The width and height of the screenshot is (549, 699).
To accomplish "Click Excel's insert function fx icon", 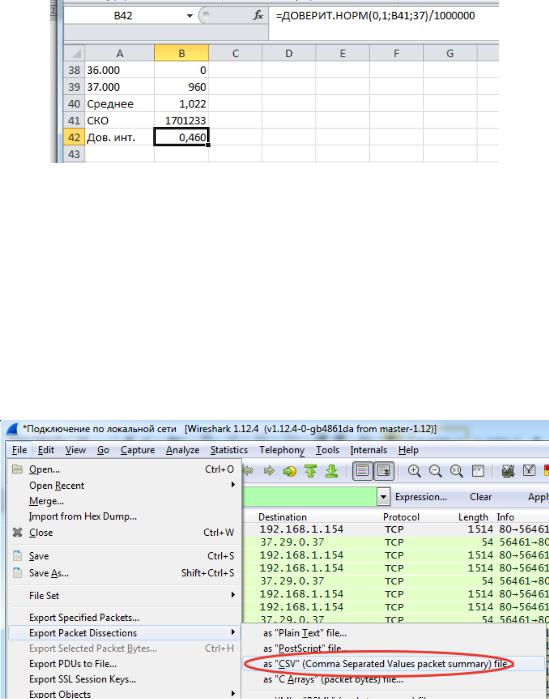I will tap(258, 16).
